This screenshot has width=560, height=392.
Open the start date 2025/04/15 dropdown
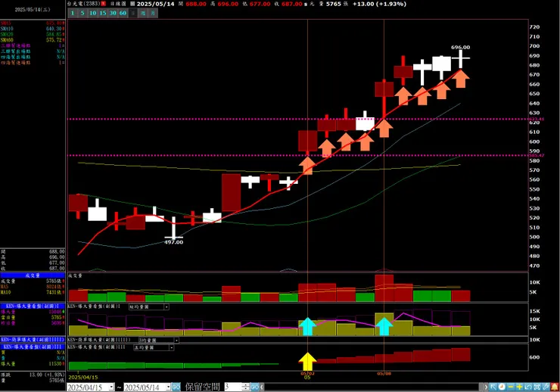click(x=111, y=387)
